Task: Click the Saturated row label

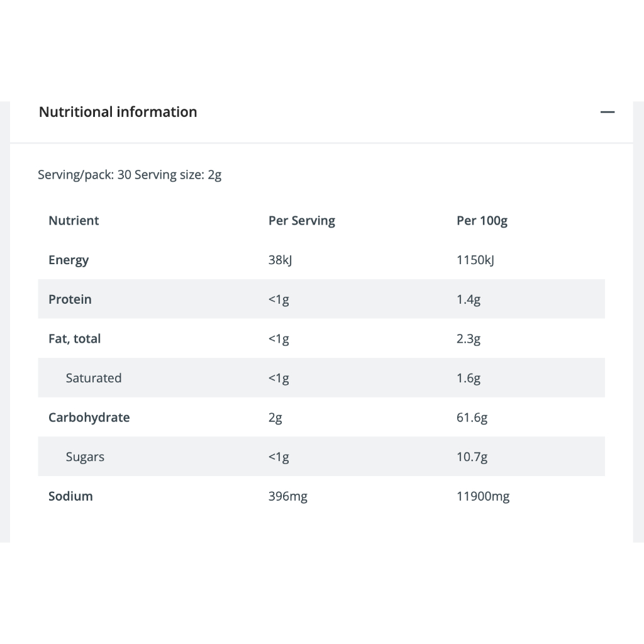Action: point(94,378)
